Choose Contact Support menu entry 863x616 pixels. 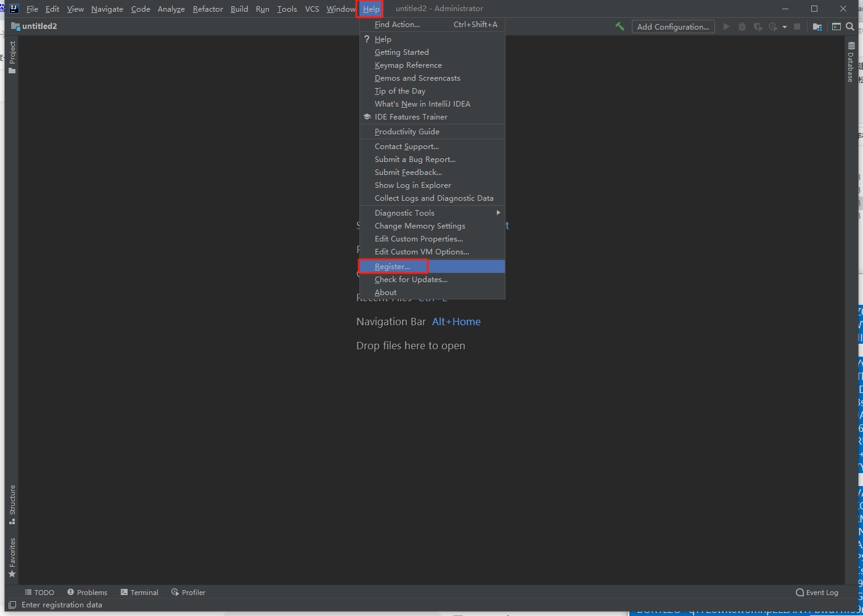[x=432, y=146]
